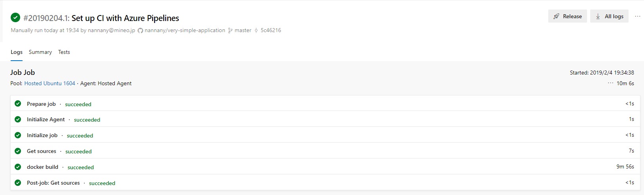Download All logs

coord(609,16)
